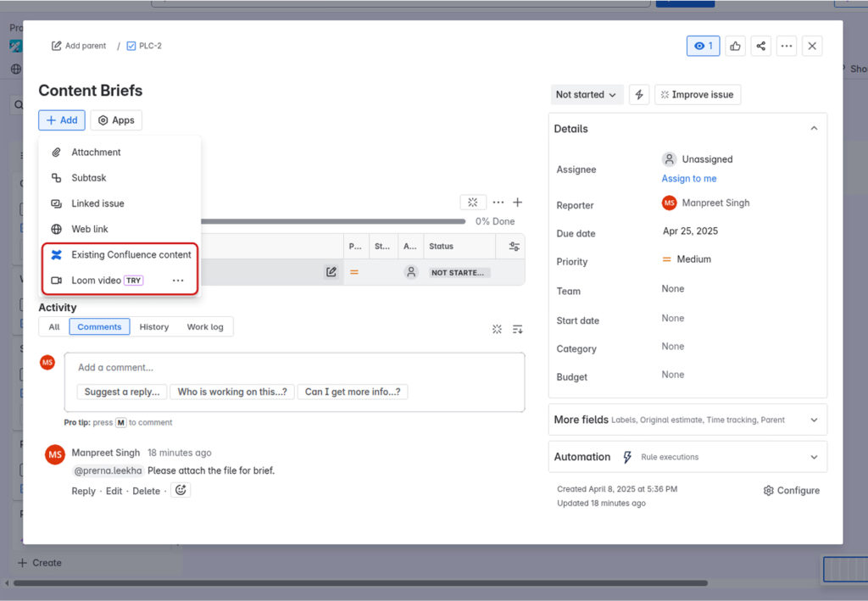
Task: Click the Content Briefs title
Action: [x=90, y=91]
